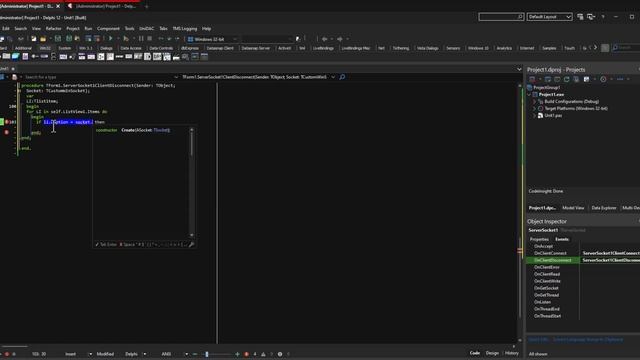The height and width of the screenshot is (360, 640).
Task: Open the ANSI encoding dropdown in status bar
Action: click(x=187, y=354)
